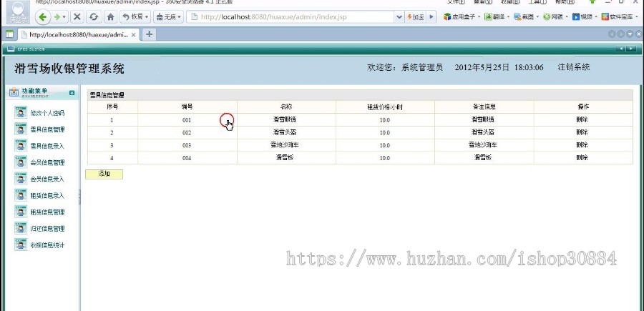Click the 名称 column header

(x=286, y=107)
